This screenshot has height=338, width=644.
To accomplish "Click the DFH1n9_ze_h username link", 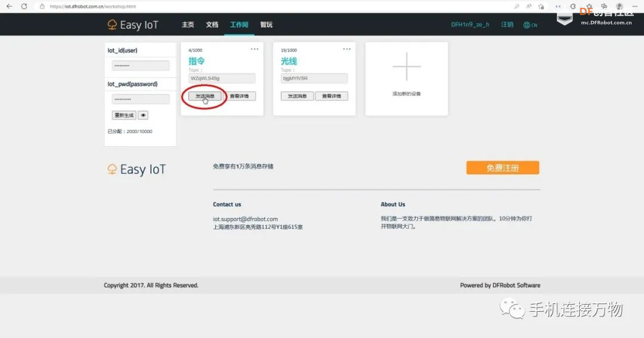I will tap(470, 24).
